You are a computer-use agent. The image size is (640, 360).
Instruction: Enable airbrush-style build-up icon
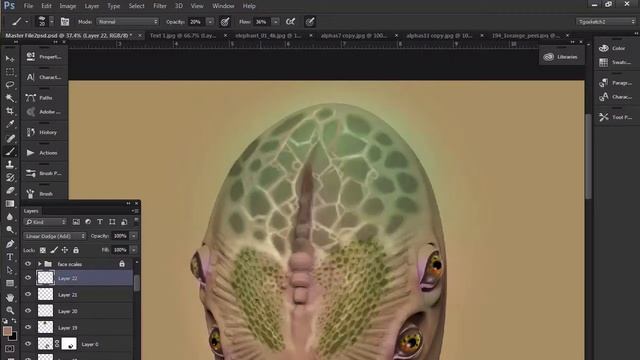[x=290, y=22]
